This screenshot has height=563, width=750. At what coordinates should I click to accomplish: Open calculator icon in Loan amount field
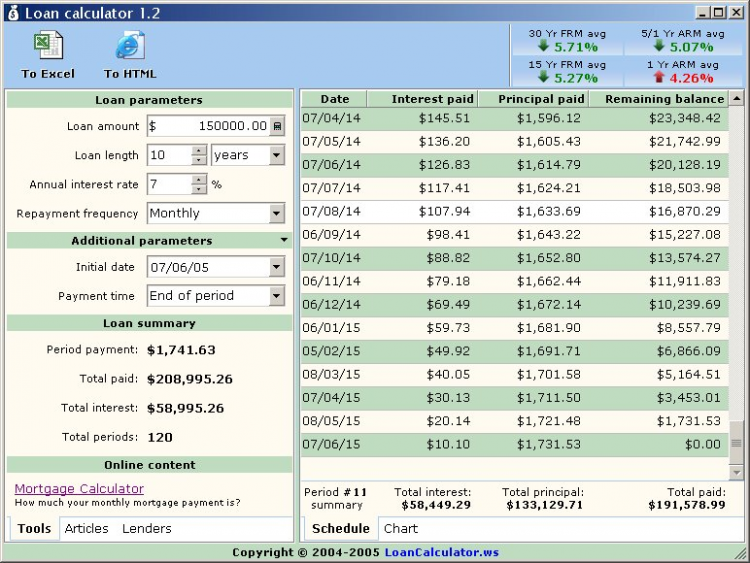(277, 126)
